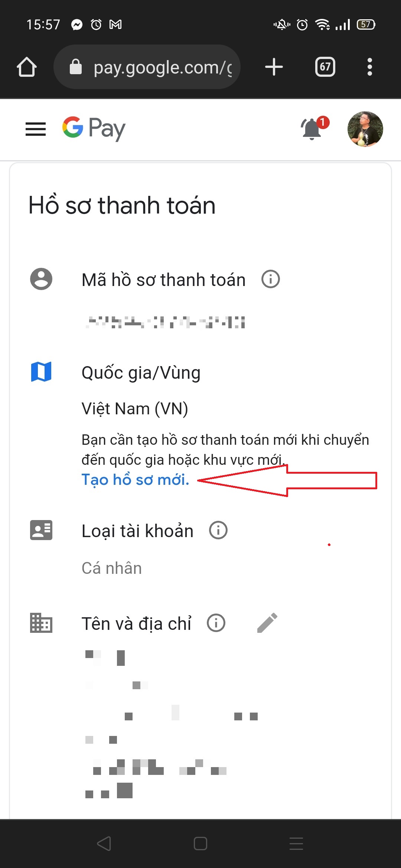The height and width of the screenshot is (868, 401).
Task: Open a new tab with plus icon
Action: point(274,67)
